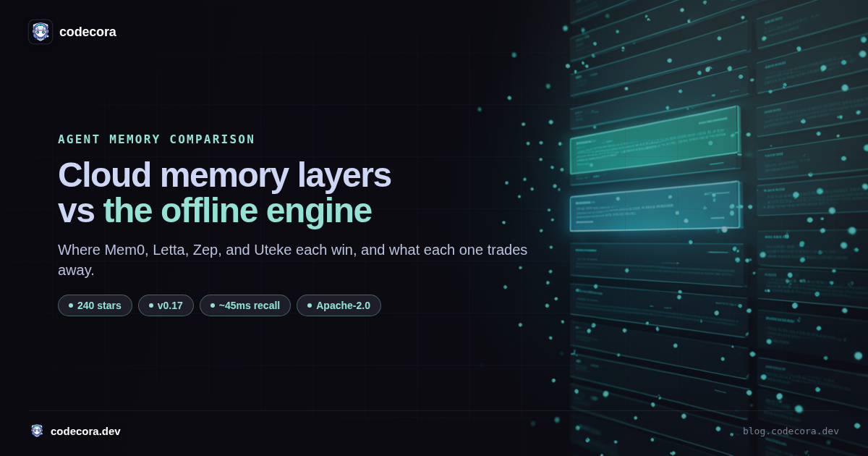Click the AGENT MEMORY COMPARISON label
This screenshot has height=456, width=868.
(156, 139)
